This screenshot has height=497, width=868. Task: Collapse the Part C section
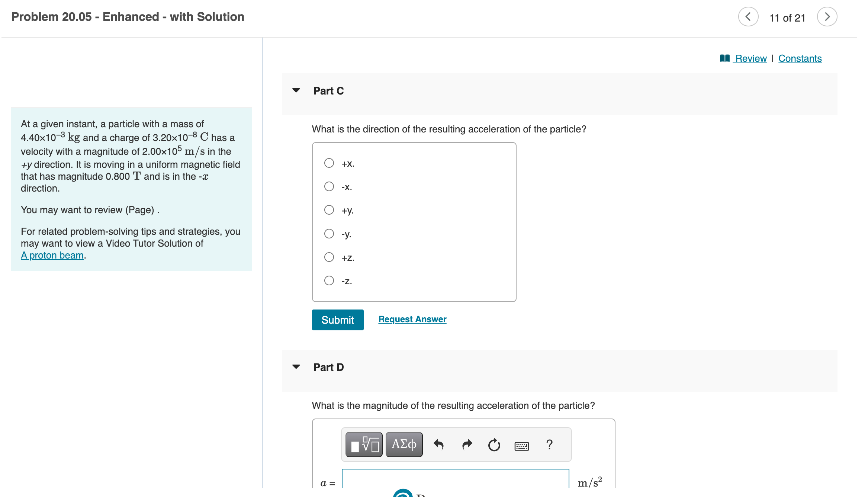[x=296, y=90]
